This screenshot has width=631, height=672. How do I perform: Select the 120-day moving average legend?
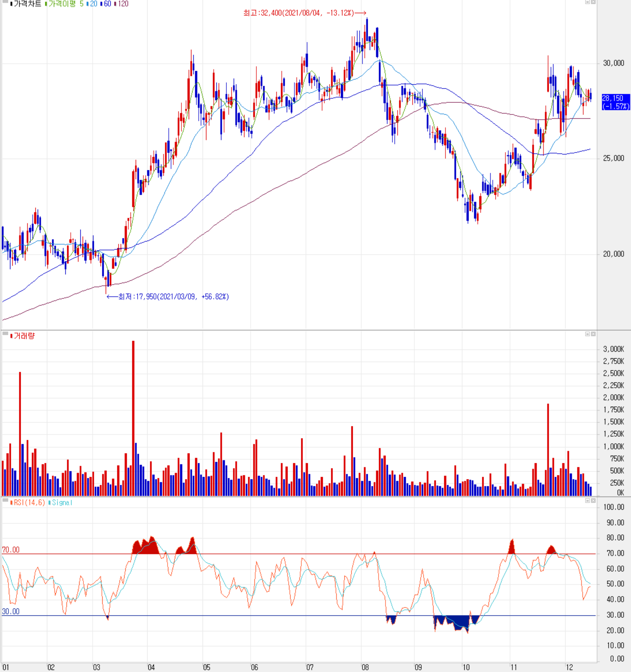point(123,4)
